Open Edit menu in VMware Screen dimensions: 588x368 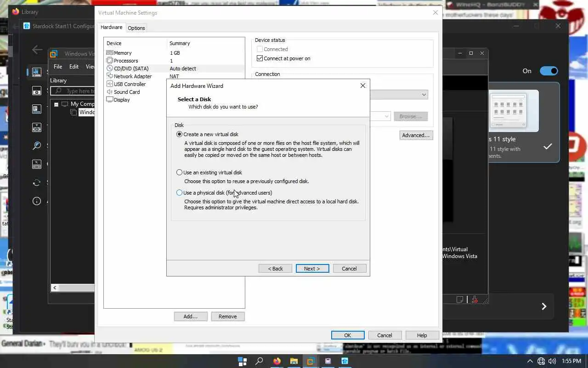[x=74, y=67]
